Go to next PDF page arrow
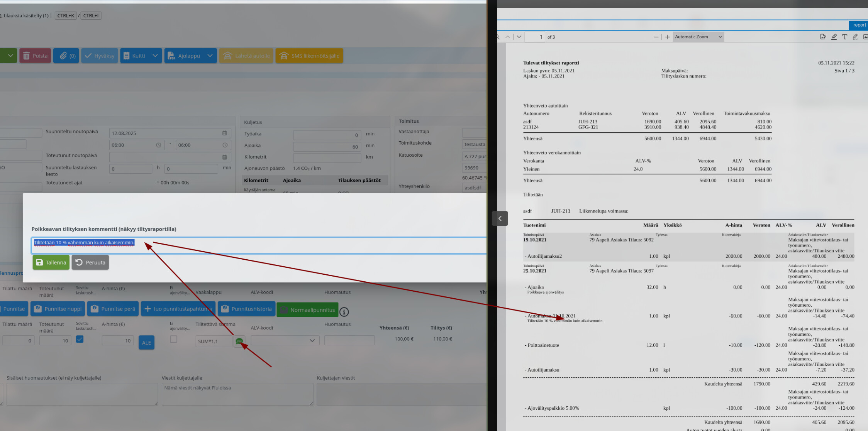The image size is (868, 431). click(x=519, y=37)
